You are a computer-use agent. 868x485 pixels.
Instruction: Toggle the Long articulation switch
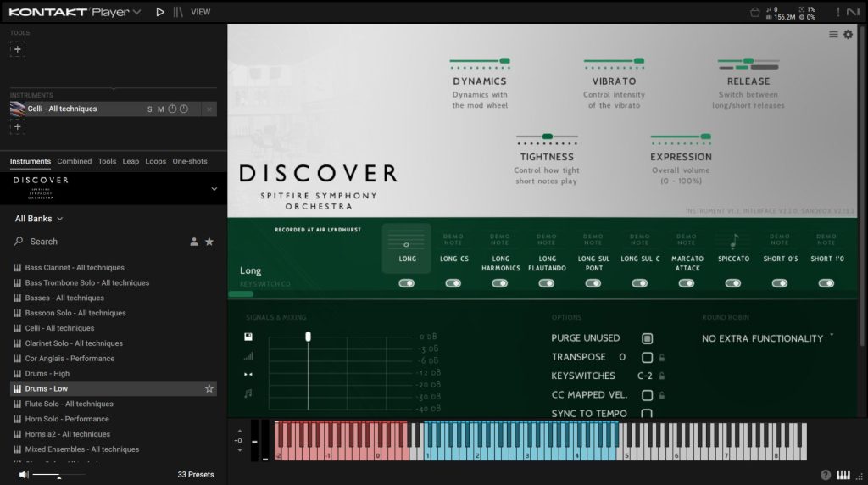(406, 283)
